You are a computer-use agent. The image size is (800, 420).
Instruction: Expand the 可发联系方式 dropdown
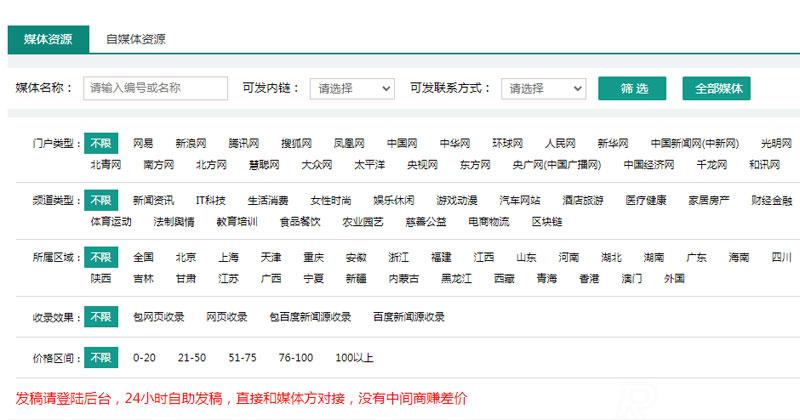tap(543, 88)
